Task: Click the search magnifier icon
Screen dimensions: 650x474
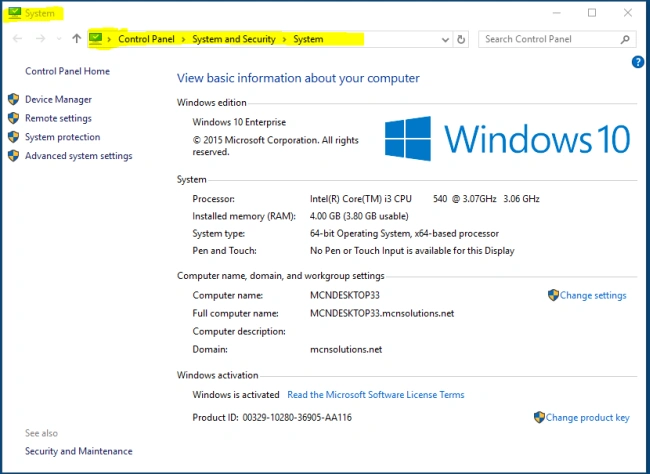Action: 625,39
